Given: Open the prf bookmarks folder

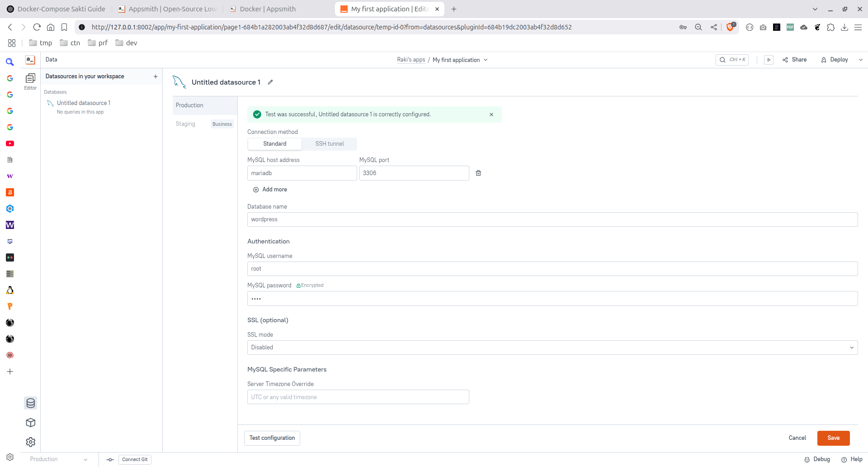Looking at the screenshot, I should [x=98, y=43].
